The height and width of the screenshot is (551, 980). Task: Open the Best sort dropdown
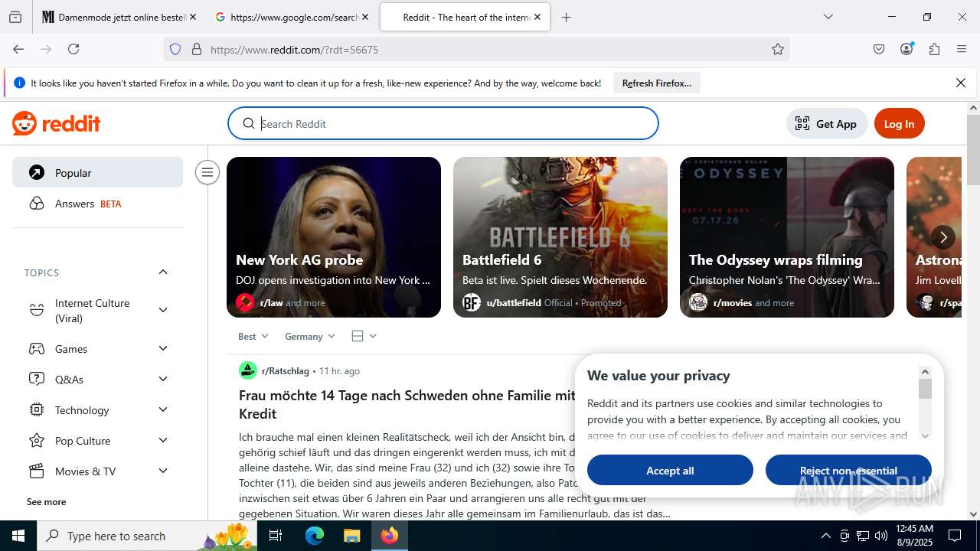(253, 336)
